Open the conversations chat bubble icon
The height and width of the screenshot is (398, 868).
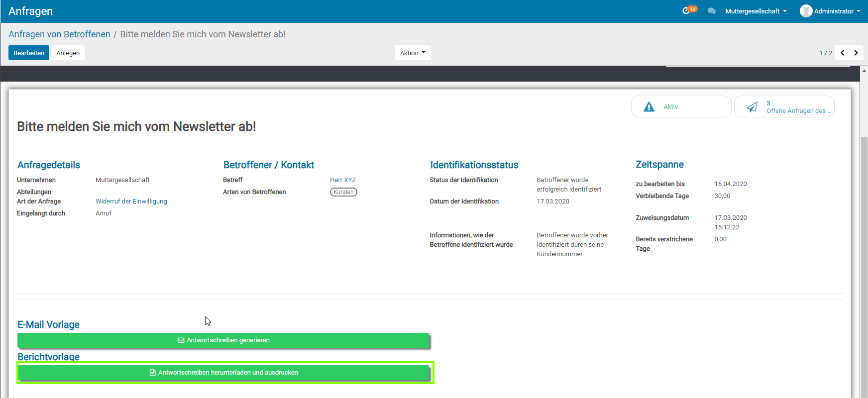pos(712,11)
